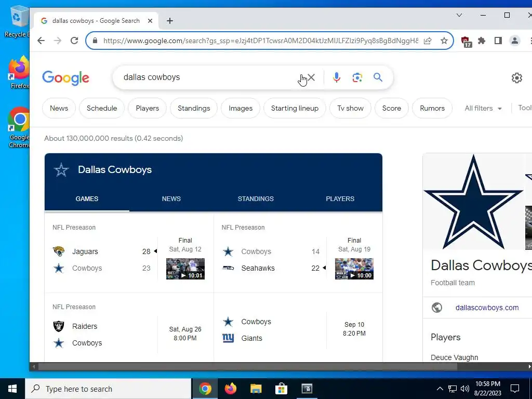Switch to the NEWS tab in Cowboys card
This screenshot has height=399, width=532.
click(x=171, y=199)
